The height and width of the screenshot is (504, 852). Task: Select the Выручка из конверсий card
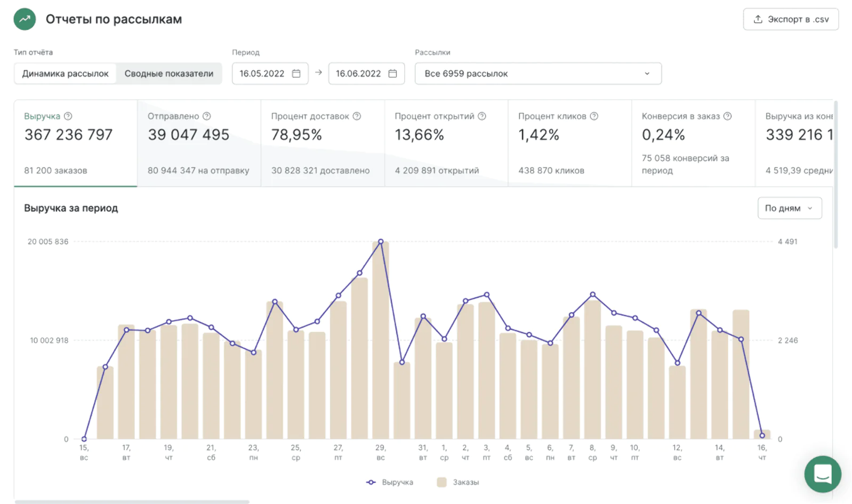(x=794, y=143)
